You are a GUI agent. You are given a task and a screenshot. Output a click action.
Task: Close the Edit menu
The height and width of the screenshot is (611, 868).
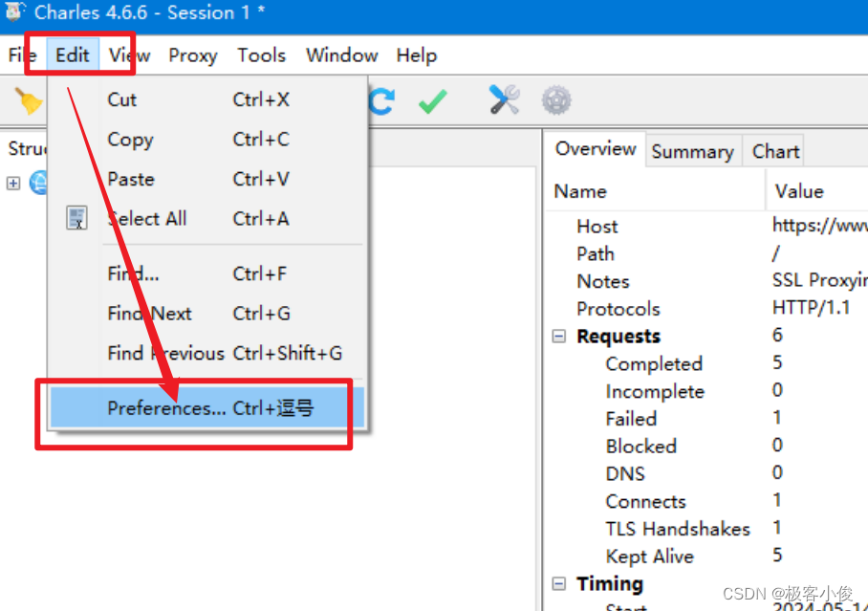73,55
